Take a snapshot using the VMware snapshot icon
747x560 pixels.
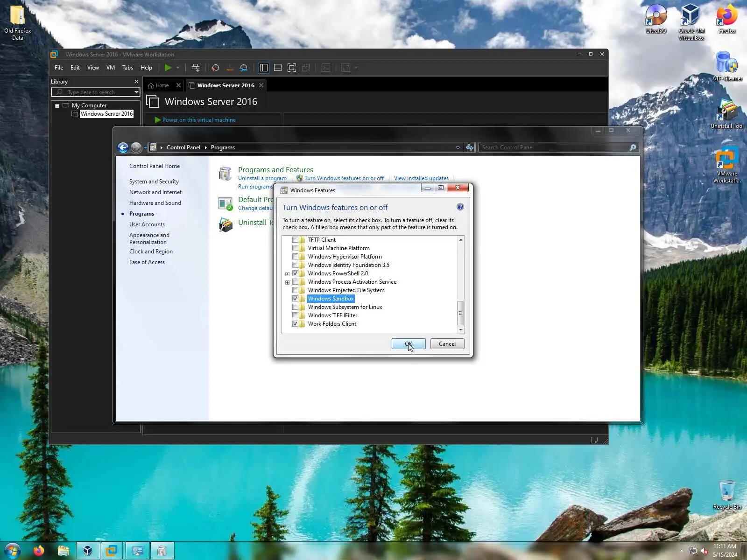[215, 68]
